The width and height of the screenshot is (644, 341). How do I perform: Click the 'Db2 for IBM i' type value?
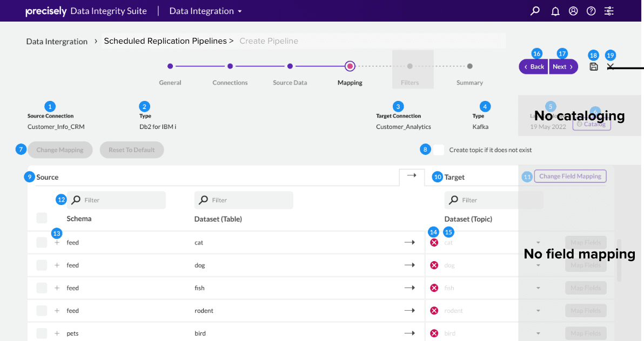point(158,126)
